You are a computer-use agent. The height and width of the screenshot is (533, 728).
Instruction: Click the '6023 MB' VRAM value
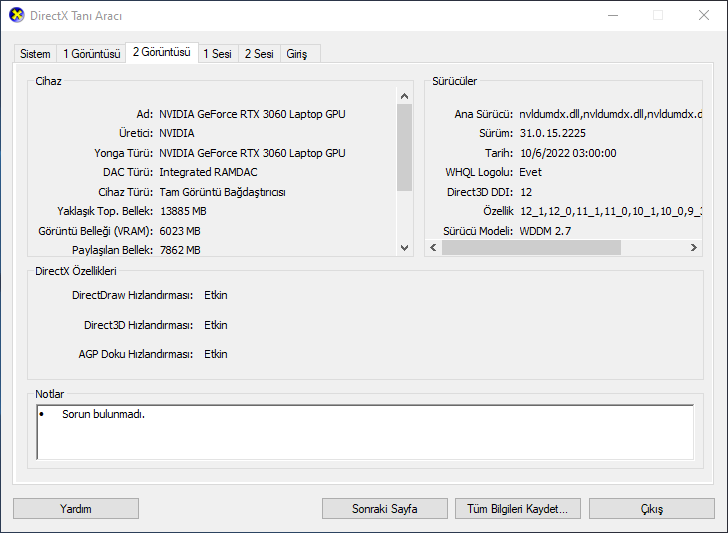click(180, 231)
